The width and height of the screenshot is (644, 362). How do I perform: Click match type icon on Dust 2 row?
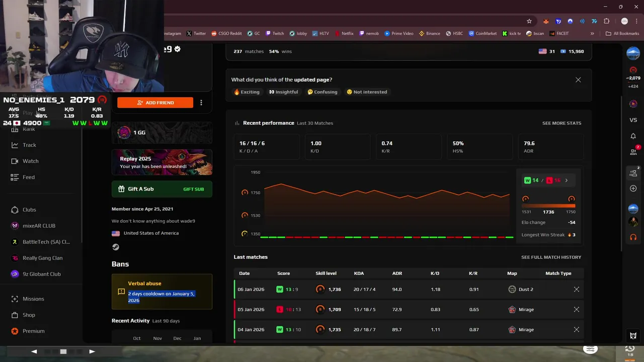(577, 290)
